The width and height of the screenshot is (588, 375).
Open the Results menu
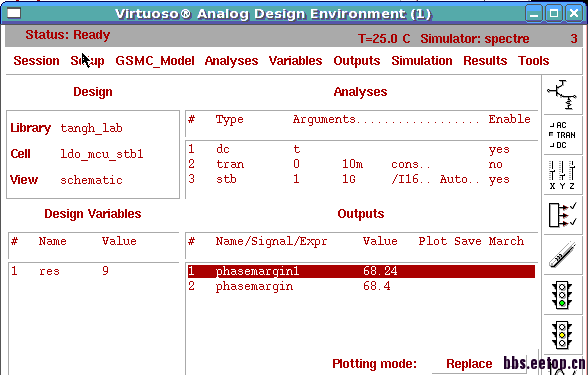click(x=485, y=61)
